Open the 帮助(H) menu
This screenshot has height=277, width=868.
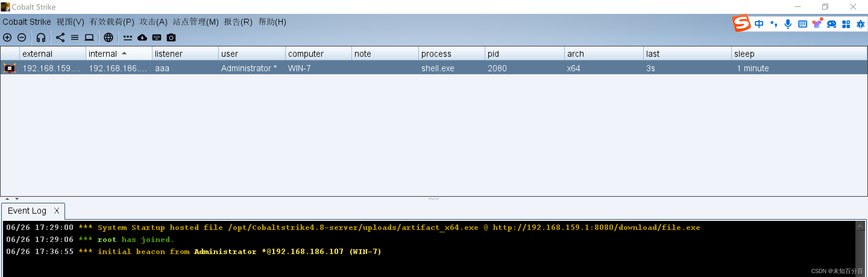[272, 22]
